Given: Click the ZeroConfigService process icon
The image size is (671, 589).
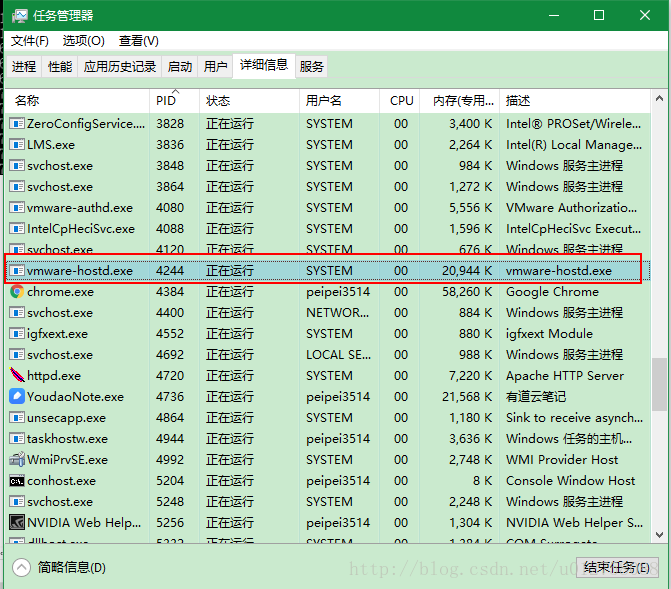Looking at the screenshot, I should coord(17,124).
